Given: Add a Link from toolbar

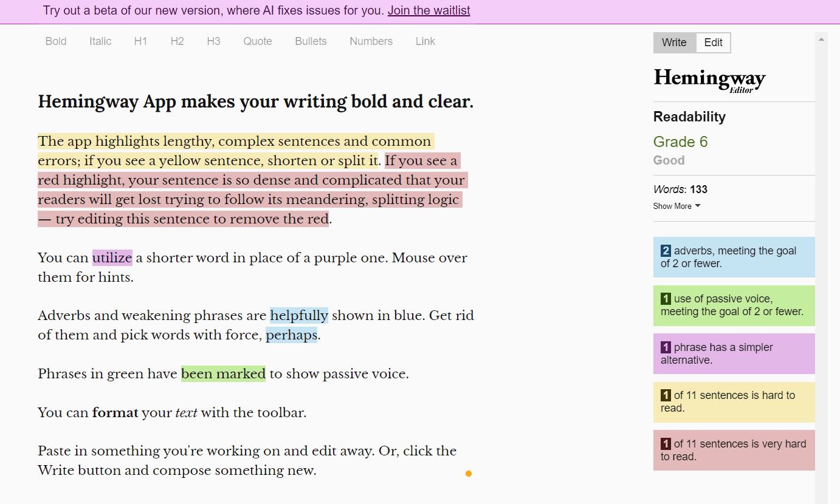Looking at the screenshot, I should pyautogui.click(x=425, y=41).
